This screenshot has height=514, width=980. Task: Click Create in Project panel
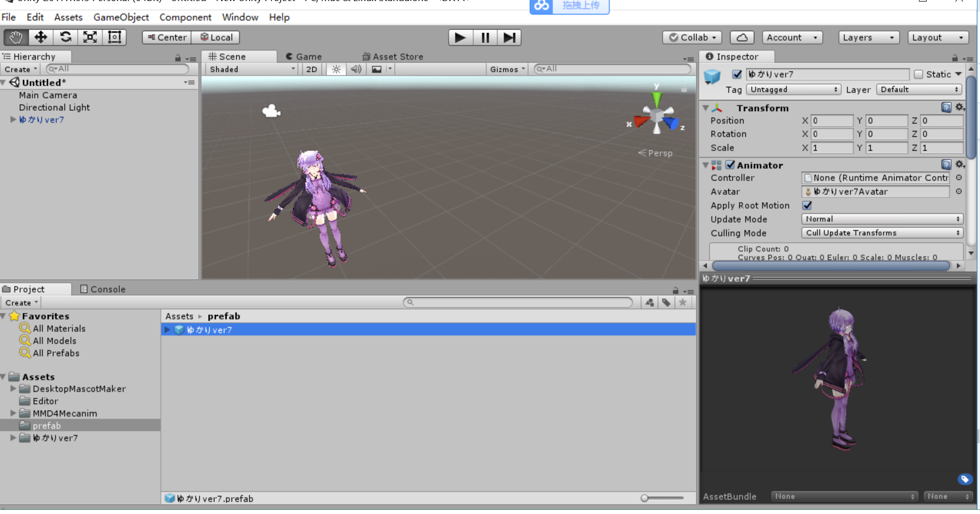[21, 303]
